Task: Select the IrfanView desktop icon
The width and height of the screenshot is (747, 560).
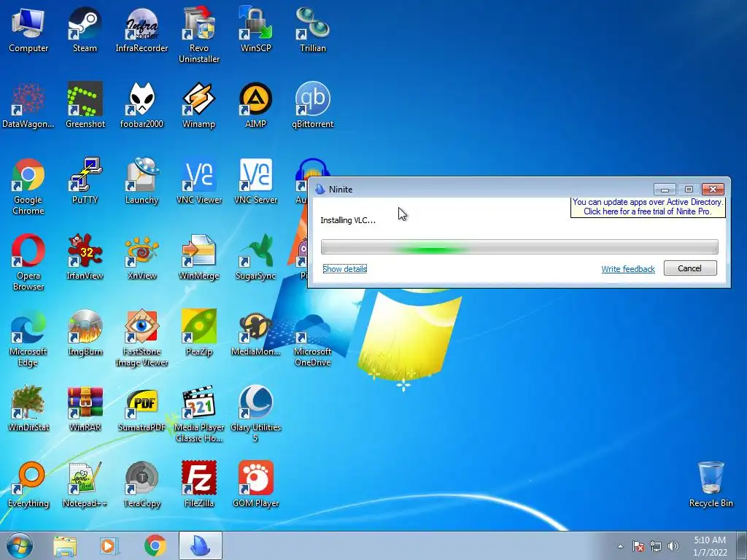Action: 85,257
